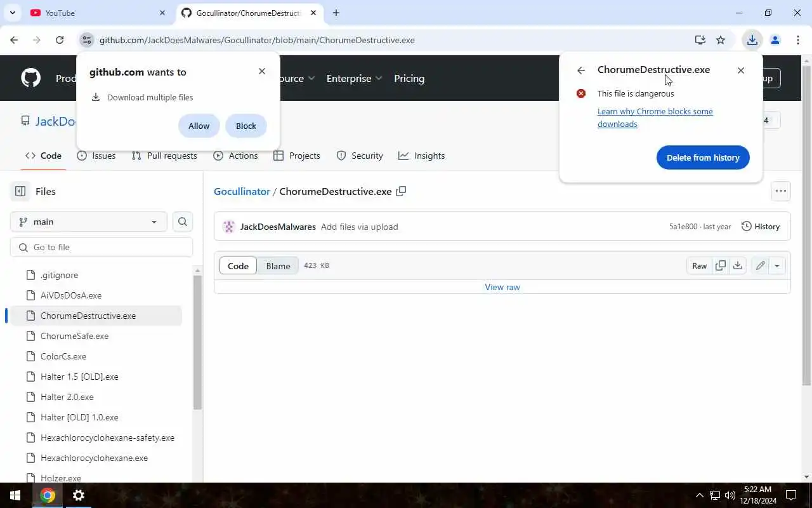Copy raw file contents icon
This screenshot has width=812, height=508.
tap(721, 265)
